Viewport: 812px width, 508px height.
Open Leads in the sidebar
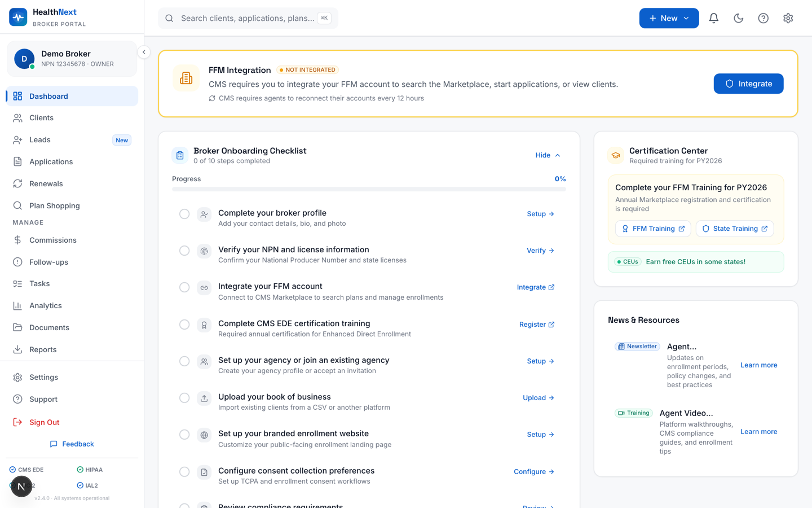pos(72,140)
